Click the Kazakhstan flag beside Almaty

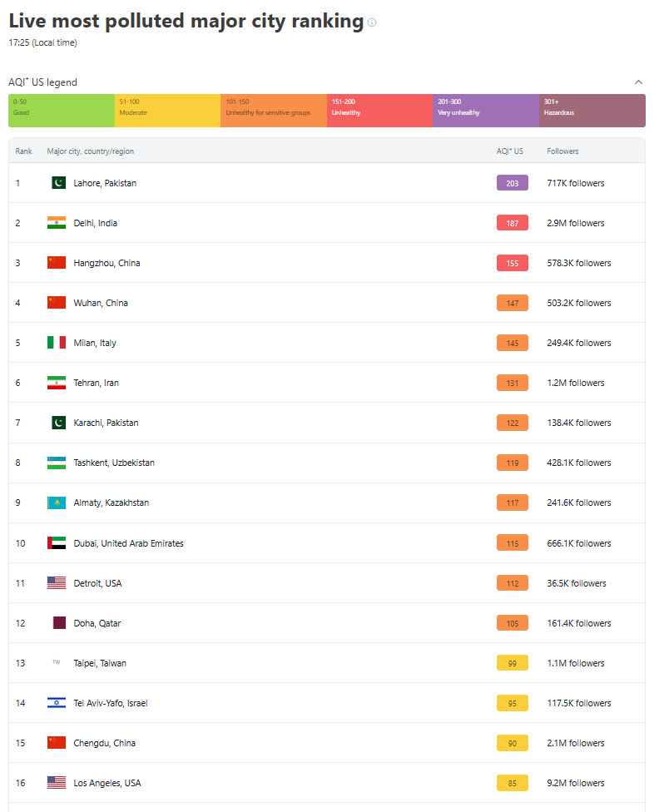point(57,503)
